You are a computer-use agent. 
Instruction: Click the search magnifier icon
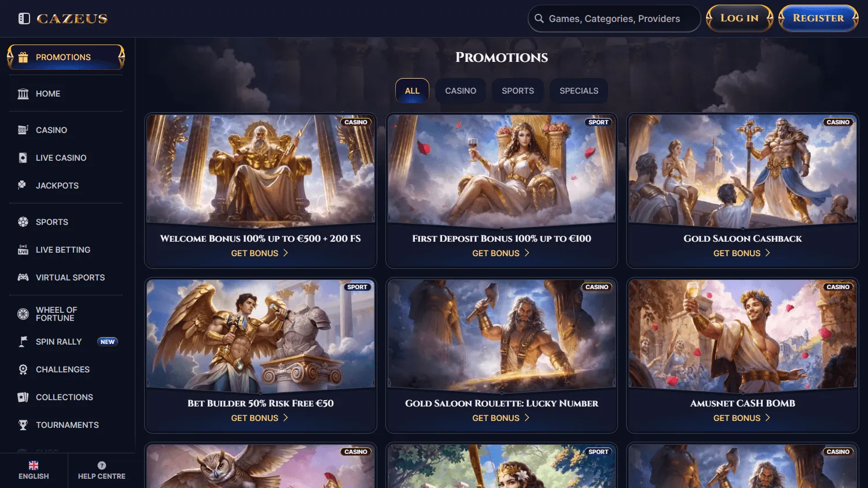pyautogui.click(x=539, y=19)
